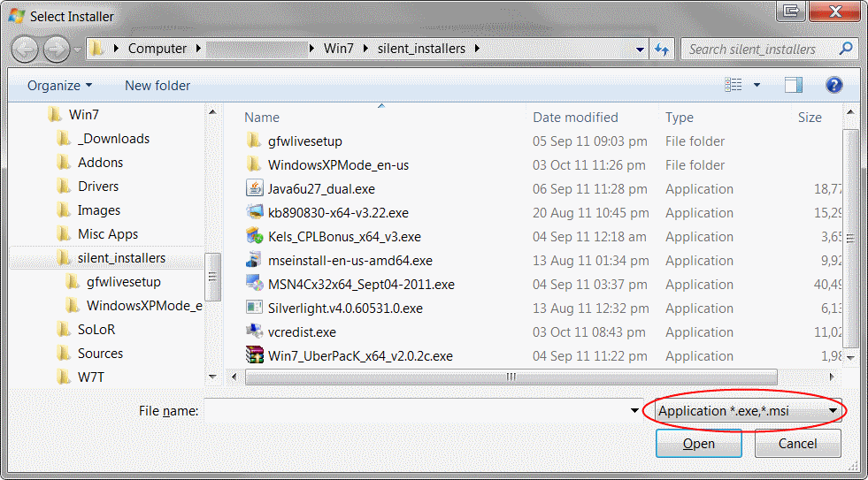The height and width of the screenshot is (480, 868).
Task: Click the kb890830-x64-v3.22.exe file icon
Action: (x=254, y=212)
